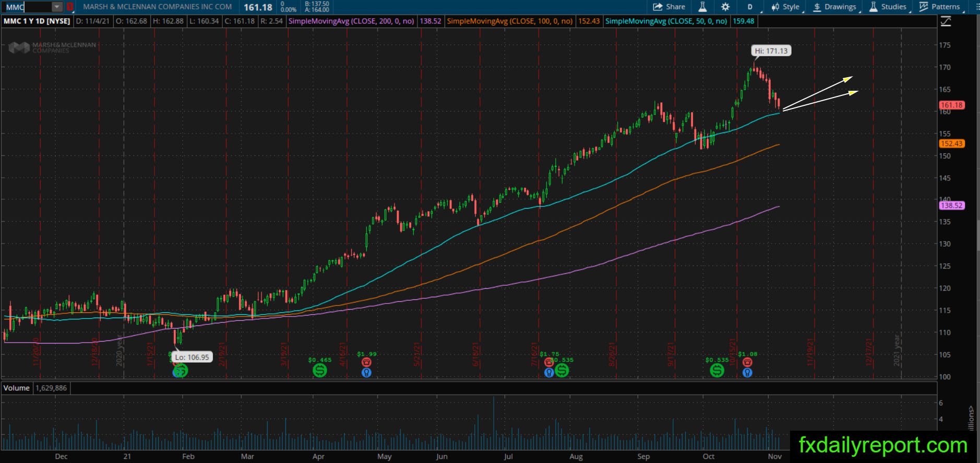The height and width of the screenshot is (463, 980).
Task: Click the MMC symbol input field
Action: tap(27, 7)
